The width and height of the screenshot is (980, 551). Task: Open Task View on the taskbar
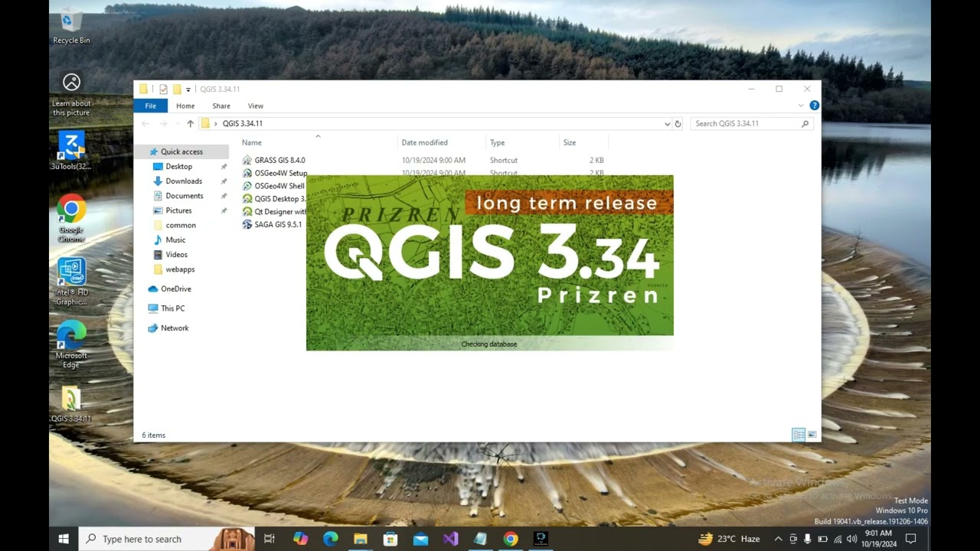pos(269,539)
